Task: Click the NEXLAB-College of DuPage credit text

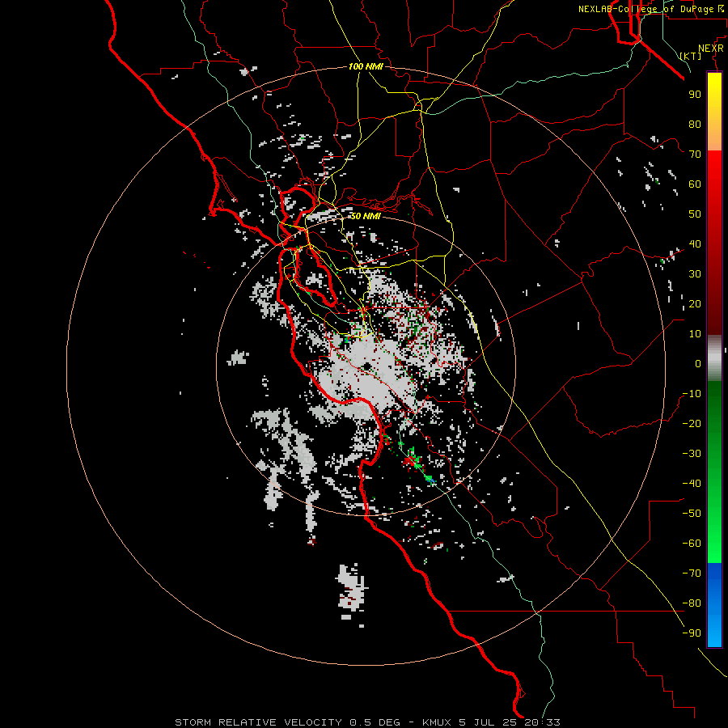Action: [x=651, y=9]
